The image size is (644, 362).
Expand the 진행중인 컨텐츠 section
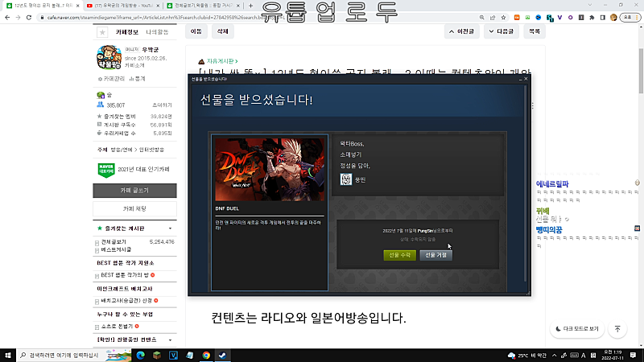coord(171,339)
